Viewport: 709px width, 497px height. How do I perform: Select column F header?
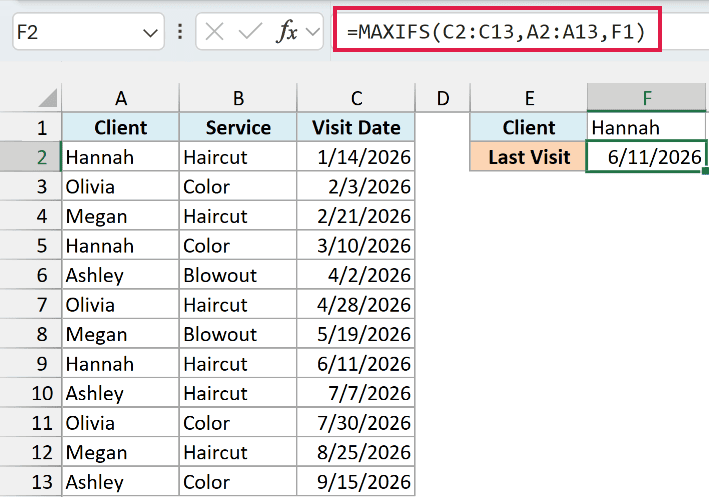point(647,98)
